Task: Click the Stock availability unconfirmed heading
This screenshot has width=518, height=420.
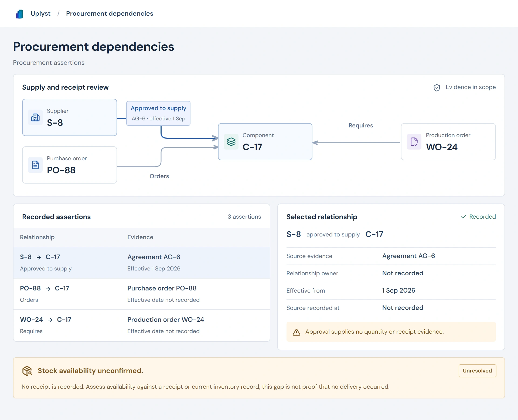Action: click(90, 371)
